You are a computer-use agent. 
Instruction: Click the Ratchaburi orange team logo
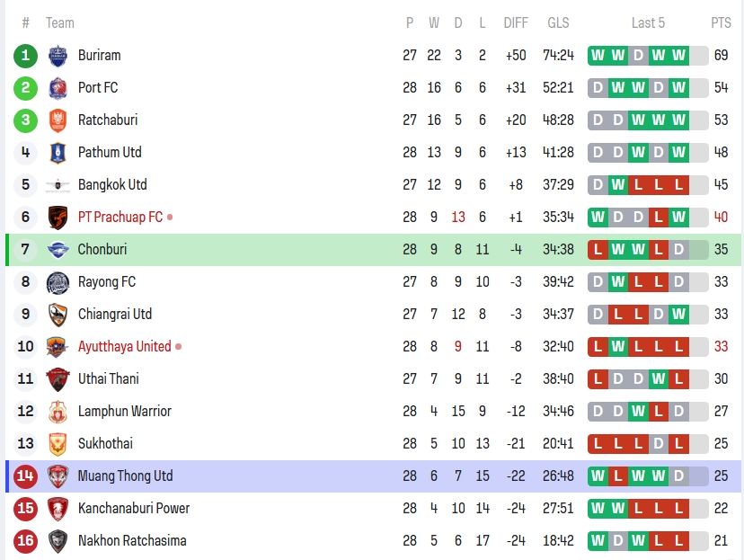coord(58,120)
